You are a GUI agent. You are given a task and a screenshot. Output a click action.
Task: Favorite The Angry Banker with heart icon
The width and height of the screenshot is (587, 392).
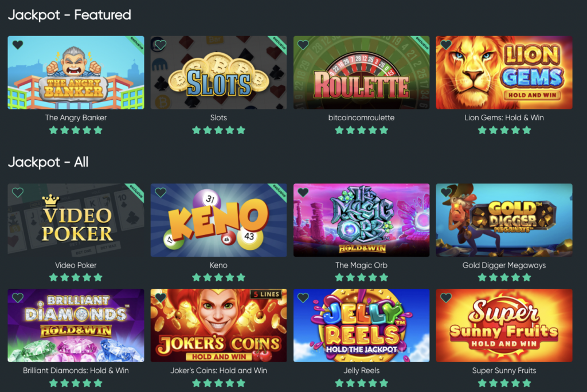pos(18,45)
